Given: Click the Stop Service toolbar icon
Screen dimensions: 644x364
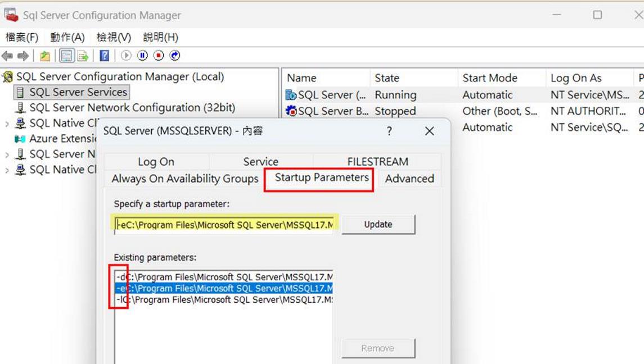Looking at the screenshot, I should pos(159,56).
